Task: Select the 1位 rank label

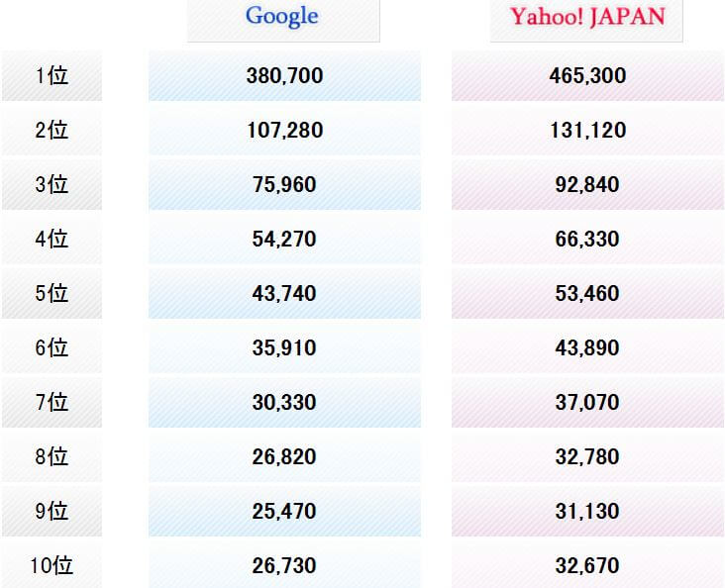Action: coord(52,76)
